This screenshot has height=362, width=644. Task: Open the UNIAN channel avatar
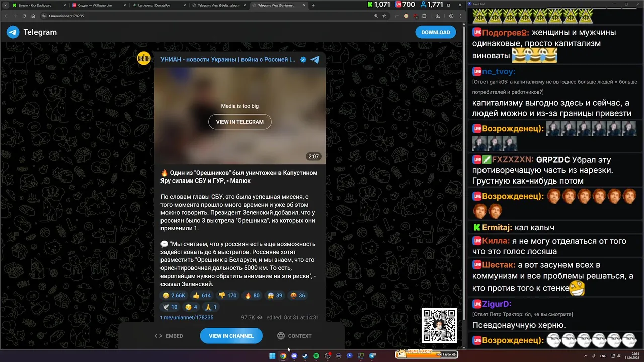pos(144,58)
